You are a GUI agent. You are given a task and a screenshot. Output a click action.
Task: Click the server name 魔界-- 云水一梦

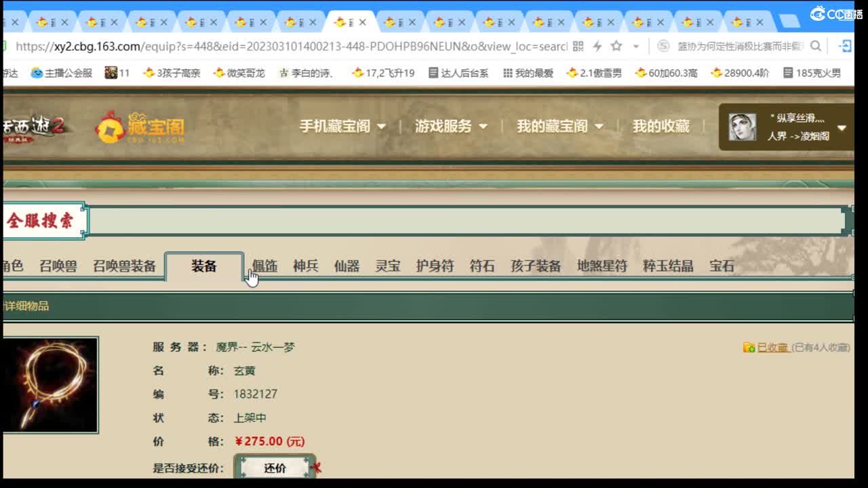tap(255, 347)
